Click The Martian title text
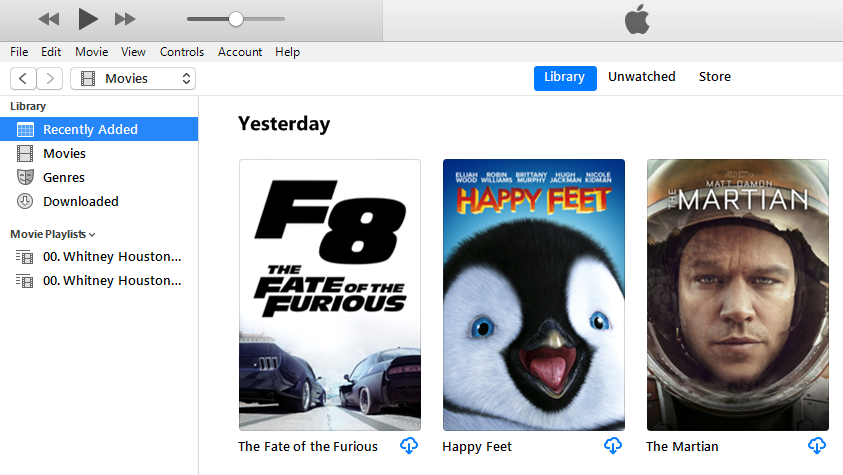 click(682, 447)
